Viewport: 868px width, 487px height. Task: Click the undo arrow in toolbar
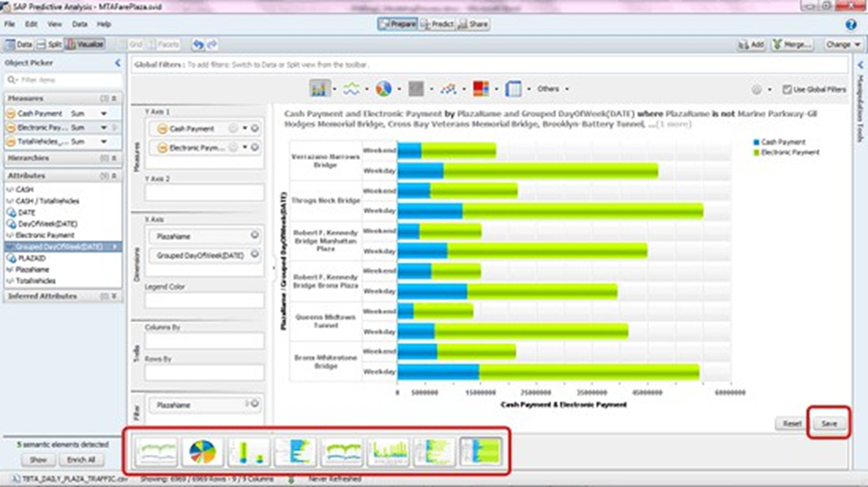pyautogui.click(x=198, y=45)
